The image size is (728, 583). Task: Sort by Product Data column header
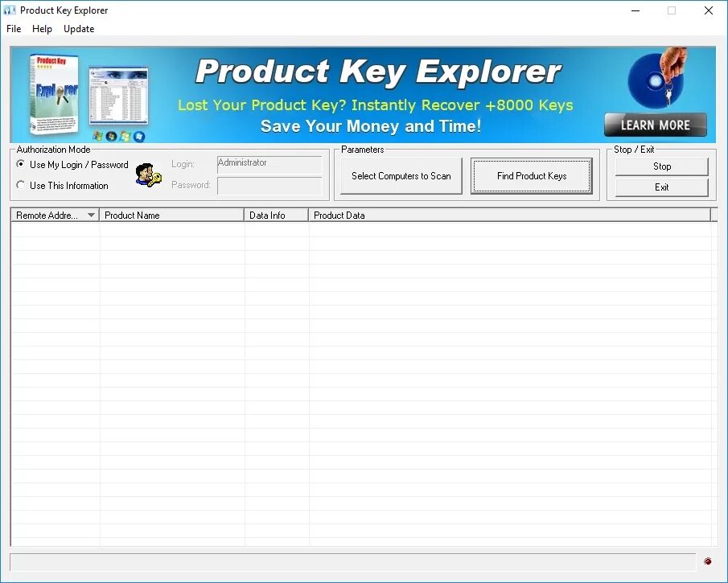pos(509,216)
